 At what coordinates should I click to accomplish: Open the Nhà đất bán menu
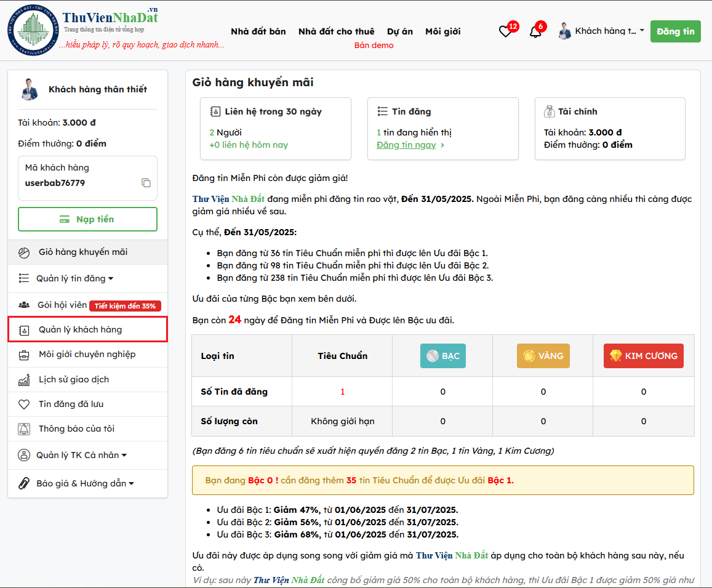click(x=258, y=31)
